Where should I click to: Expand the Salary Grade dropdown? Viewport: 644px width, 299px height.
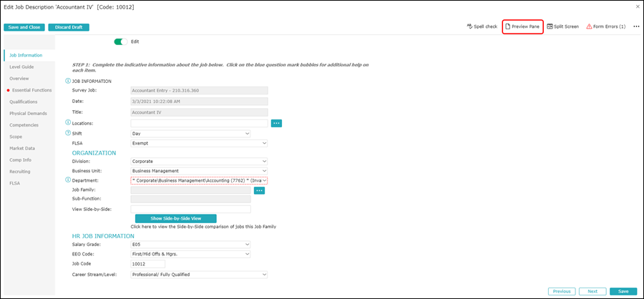pos(190,245)
